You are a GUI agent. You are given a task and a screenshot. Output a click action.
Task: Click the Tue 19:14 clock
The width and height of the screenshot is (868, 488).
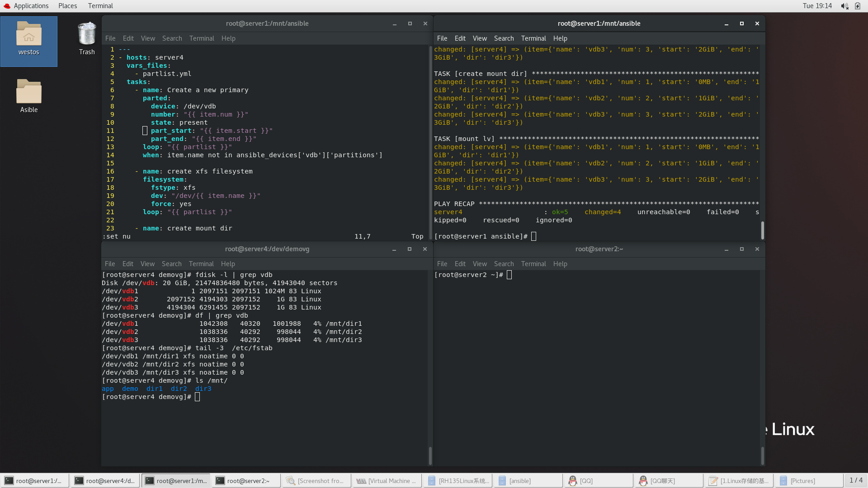[x=817, y=6]
